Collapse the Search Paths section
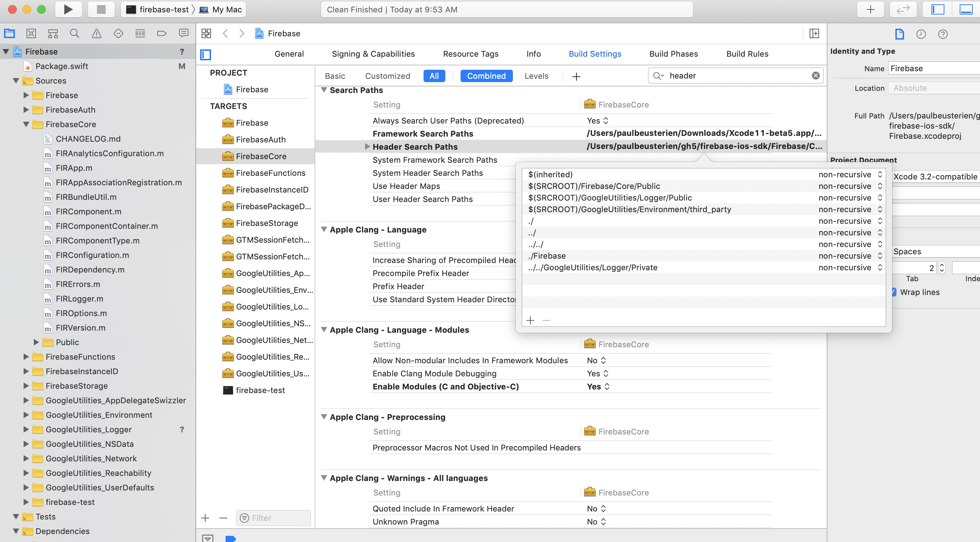The width and height of the screenshot is (980, 542). click(x=324, y=90)
